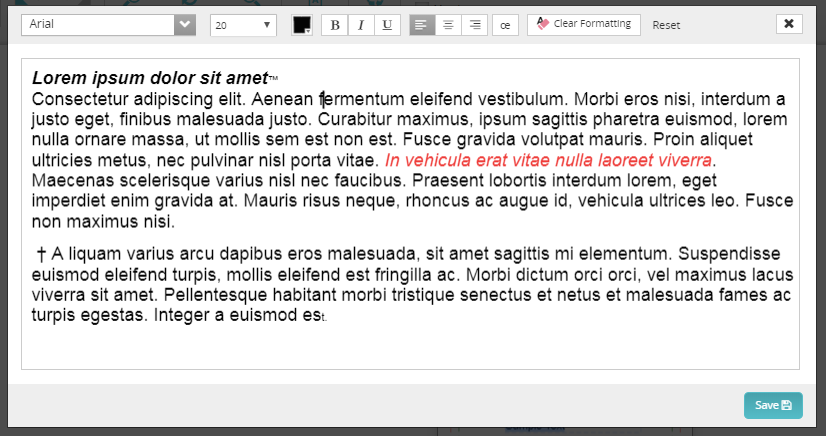826x436 pixels.
Task: Click on the bold heading Lorem ipsum
Action: [150, 78]
